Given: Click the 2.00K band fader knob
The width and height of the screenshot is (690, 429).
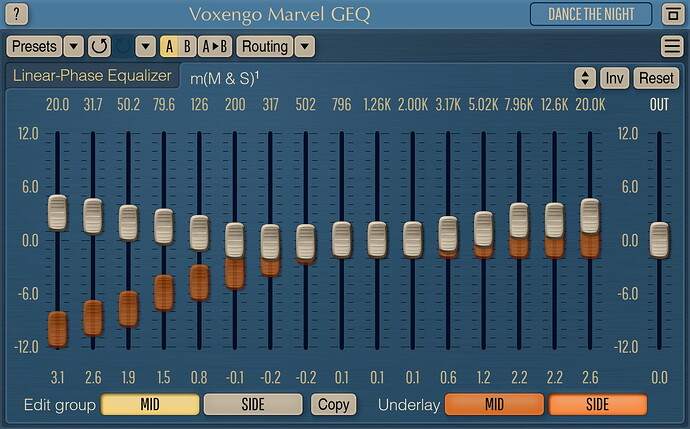Looking at the screenshot, I should (x=413, y=239).
